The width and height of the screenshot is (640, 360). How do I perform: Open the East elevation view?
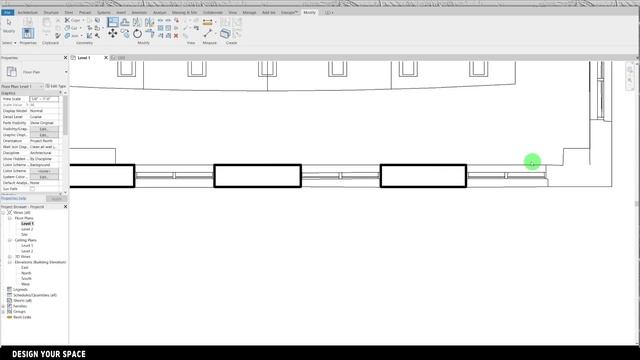(25, 268)
